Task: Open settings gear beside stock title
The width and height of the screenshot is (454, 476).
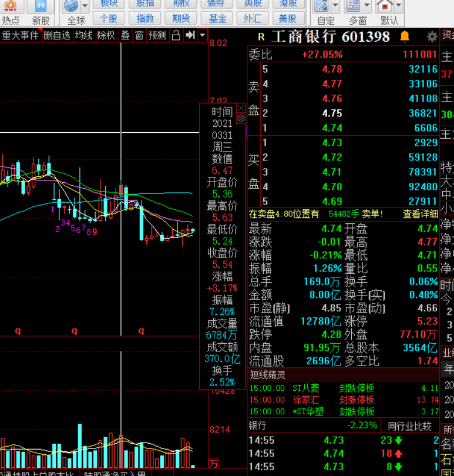Action: [x=432, y=37]
